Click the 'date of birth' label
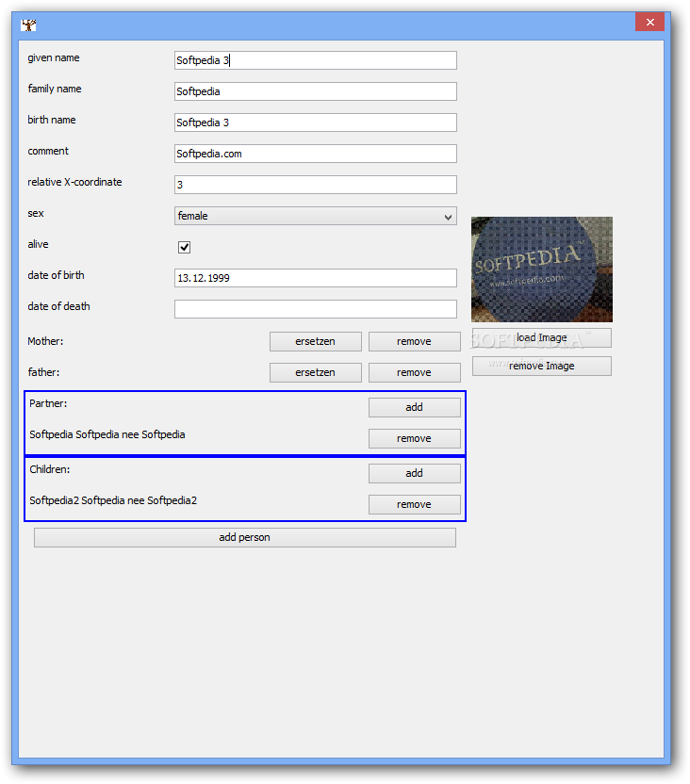Screen dimensions: 690x784 (x=56, y=275)
